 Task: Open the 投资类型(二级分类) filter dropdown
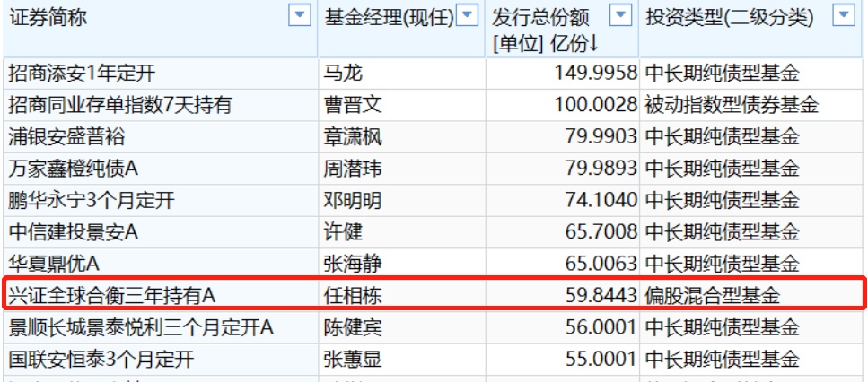tap(843, 15)
